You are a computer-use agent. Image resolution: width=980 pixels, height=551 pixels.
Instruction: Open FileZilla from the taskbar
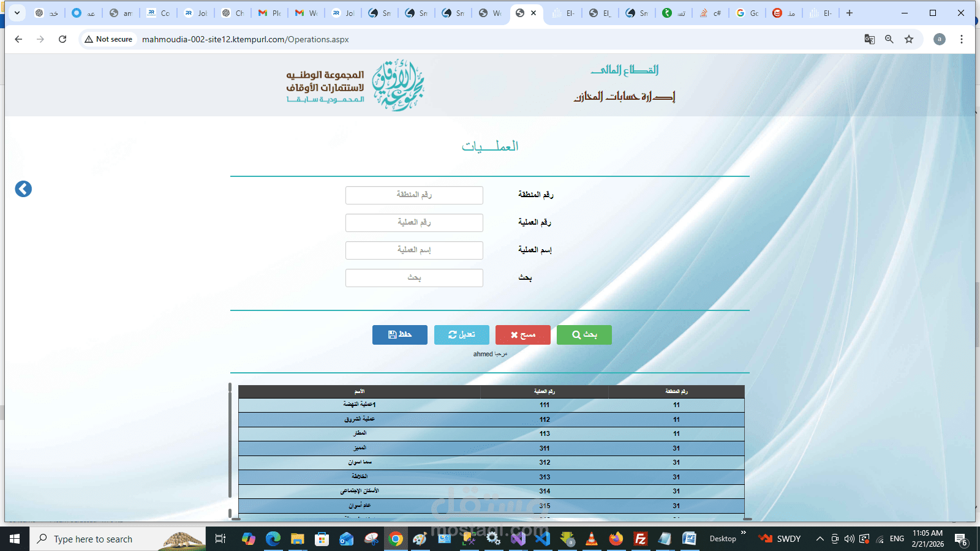[x=640, y=539]
